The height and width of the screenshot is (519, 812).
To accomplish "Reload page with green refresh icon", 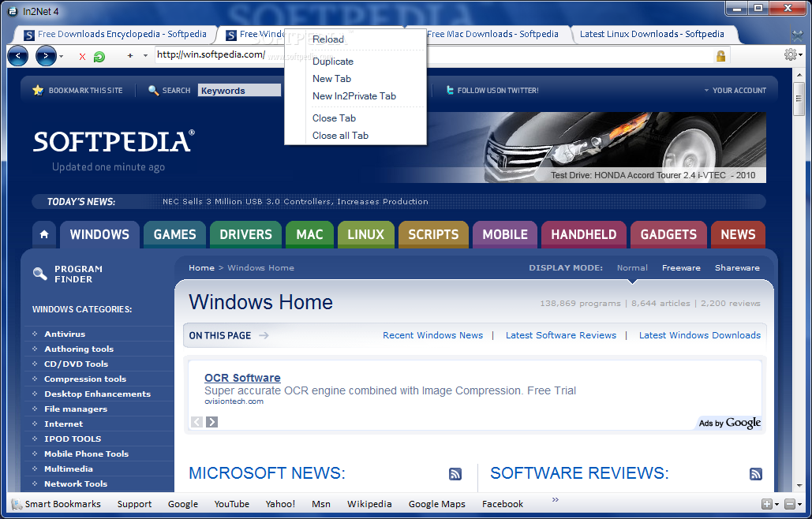I will 99,57.
